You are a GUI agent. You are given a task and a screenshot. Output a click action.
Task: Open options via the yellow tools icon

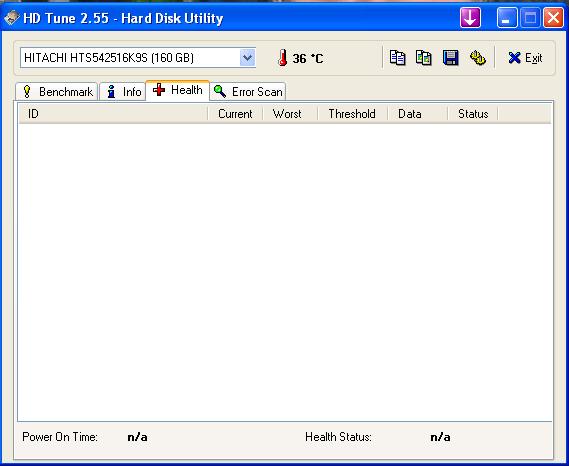pyautogui.click(x=478, y=58)
